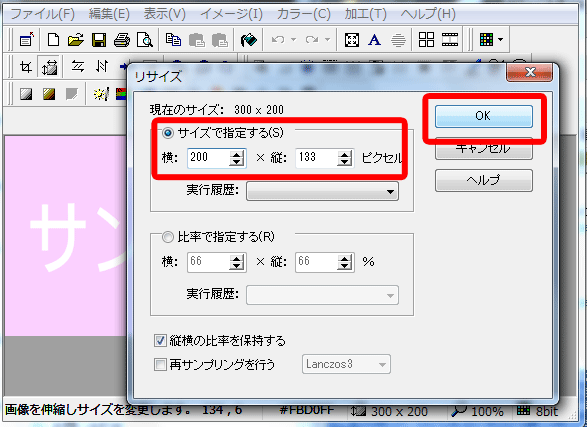Click the キャンセル button
This screenshot has height=427, width=587.
point(484,149)
